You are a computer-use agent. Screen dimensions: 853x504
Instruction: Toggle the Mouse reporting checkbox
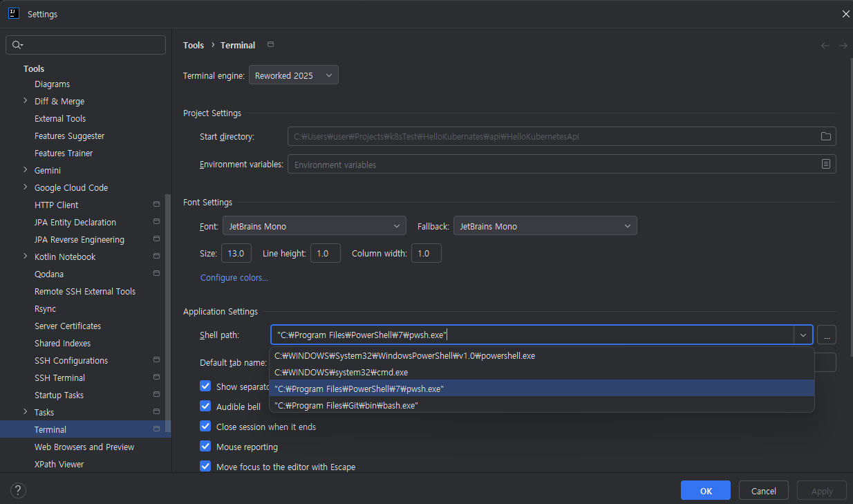pos(205,446)
